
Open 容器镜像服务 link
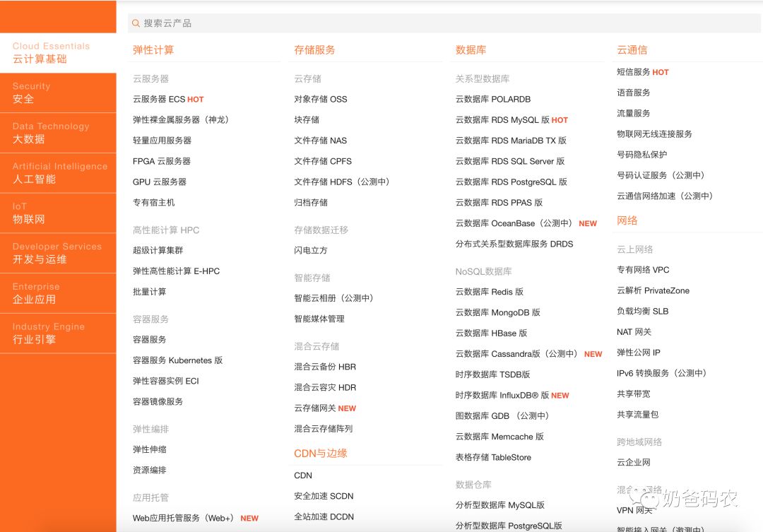(x=158, y=401)
